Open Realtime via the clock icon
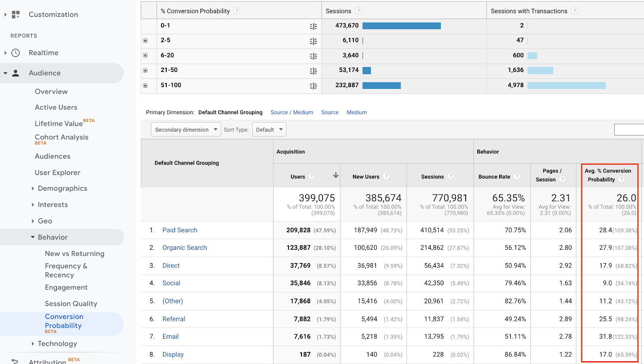 [x=15, y=53]
